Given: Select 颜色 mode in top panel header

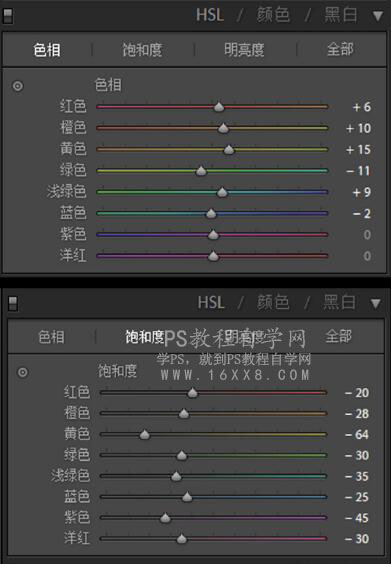Looking at the screenshot, I should (x=273, y=15).
